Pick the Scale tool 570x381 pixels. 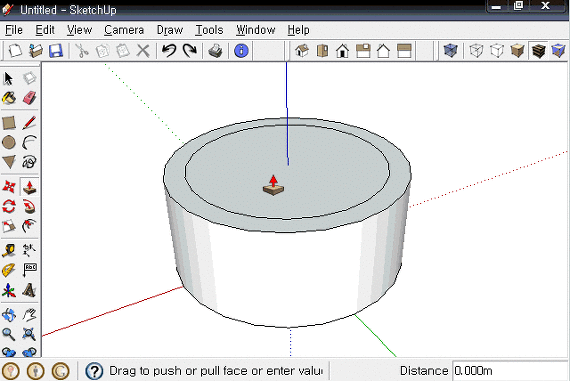pos(8,226)
